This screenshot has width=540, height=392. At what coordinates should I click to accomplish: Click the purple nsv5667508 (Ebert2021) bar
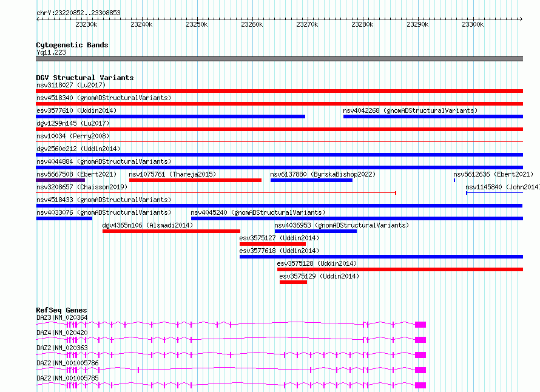coord(60,180)
